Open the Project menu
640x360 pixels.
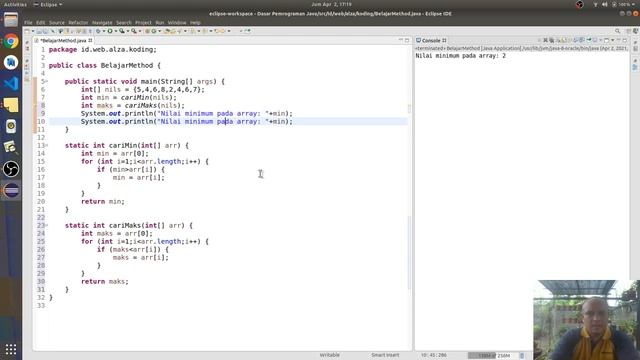point(143,22)
